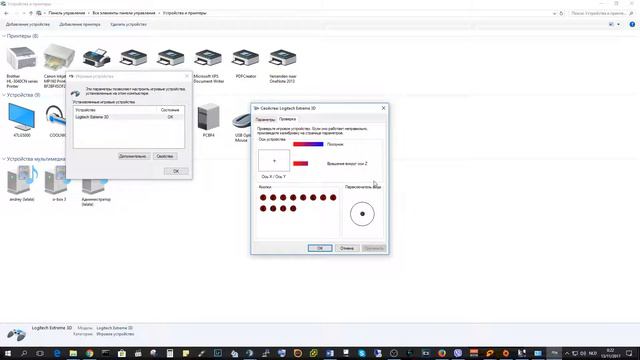Open taskbar search magnifier
The image size is (640, 360).
24,353
